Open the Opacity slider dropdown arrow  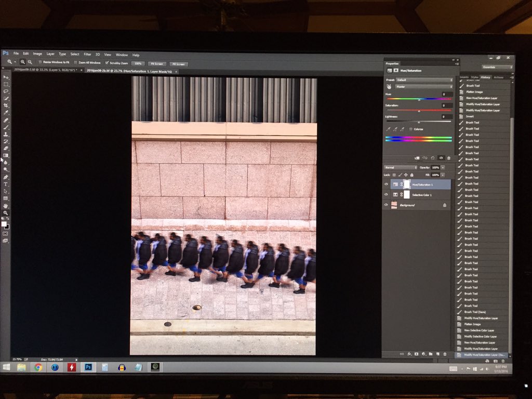pos(443,168)
